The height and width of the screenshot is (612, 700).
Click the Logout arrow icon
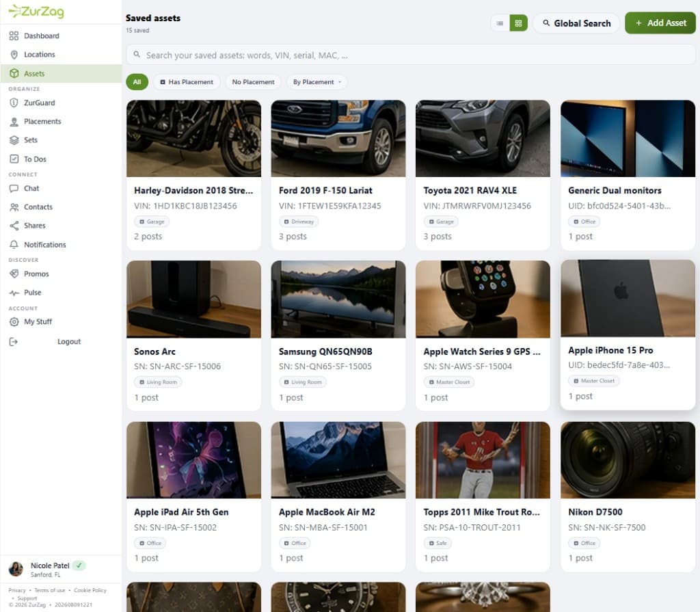pos(14,342)
